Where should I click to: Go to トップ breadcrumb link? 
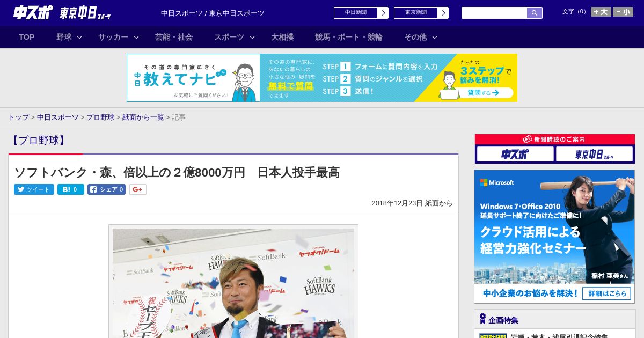pos(18,117)
